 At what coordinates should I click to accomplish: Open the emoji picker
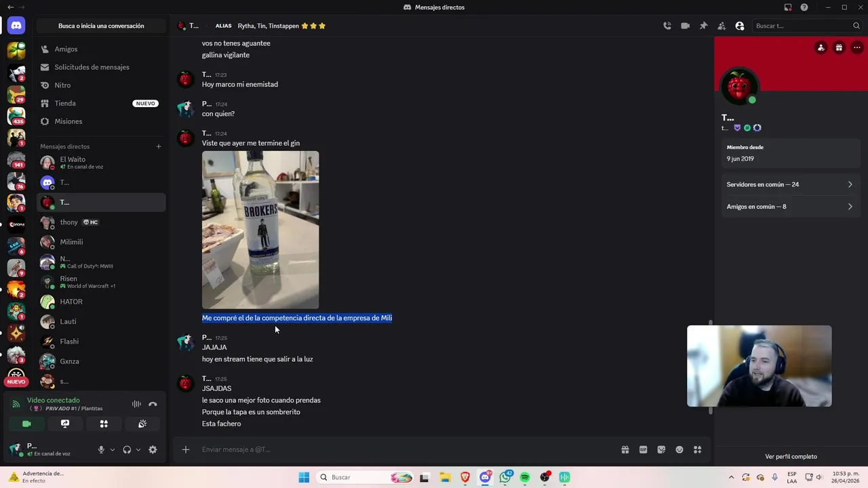tap(679, 449)
